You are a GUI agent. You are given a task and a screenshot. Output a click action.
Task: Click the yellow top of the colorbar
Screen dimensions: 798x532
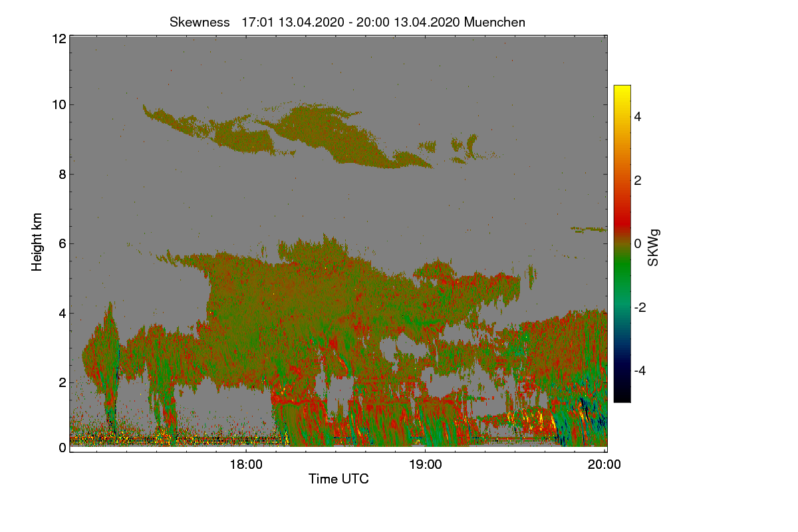(x=622, y=90)
